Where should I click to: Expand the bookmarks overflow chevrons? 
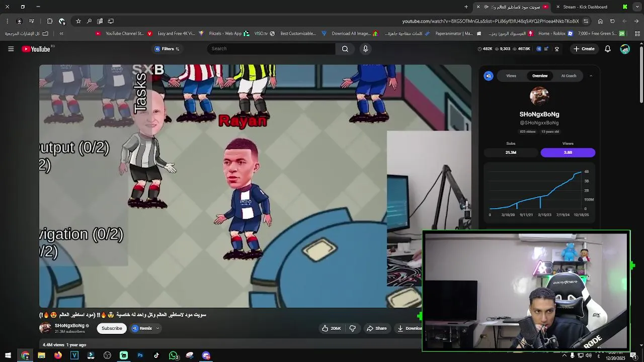click(61, 34)
